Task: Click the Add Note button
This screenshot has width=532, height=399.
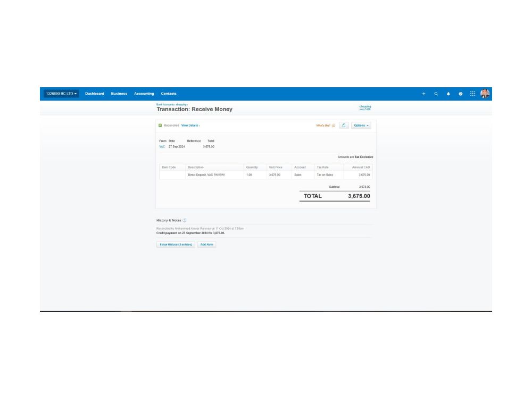Action: [x=206, y=245]
